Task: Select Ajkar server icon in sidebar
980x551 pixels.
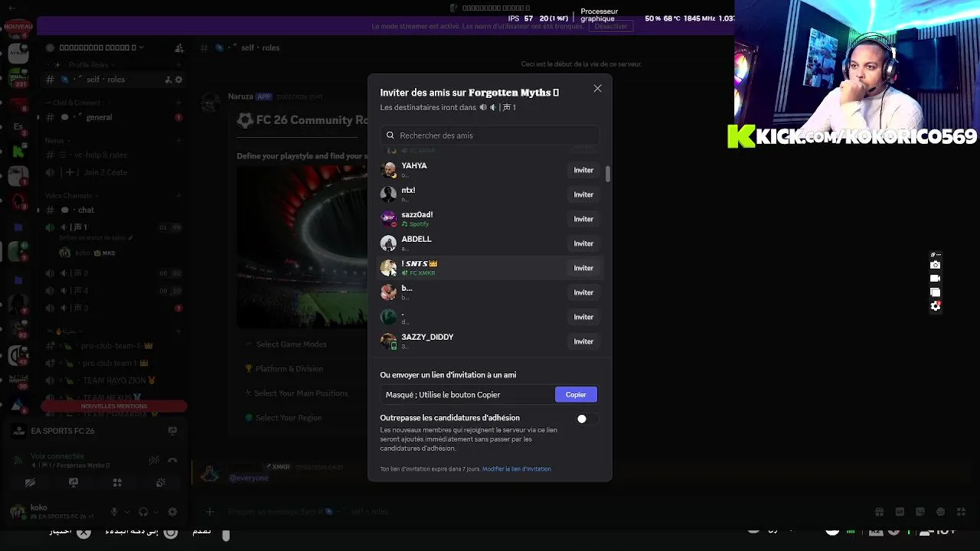Action: coord(18,53)
